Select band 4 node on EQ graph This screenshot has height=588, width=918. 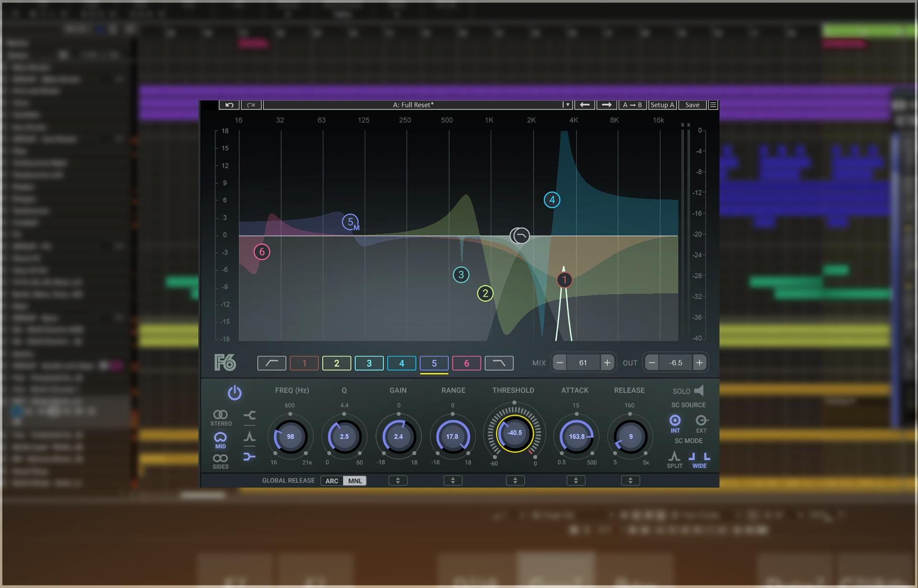pos(552,200)
